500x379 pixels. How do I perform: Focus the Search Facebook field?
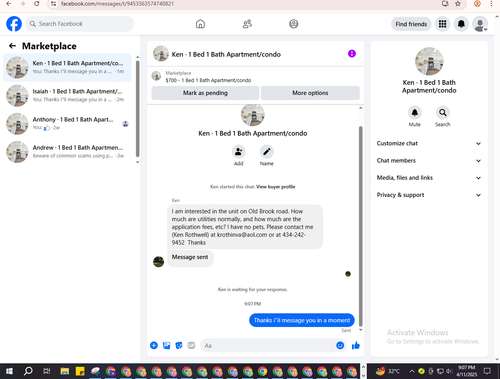coord(80,24)
